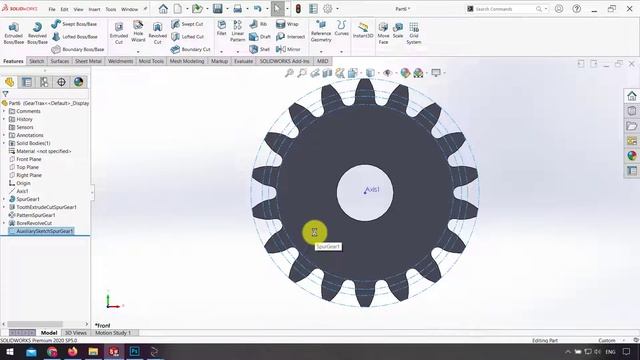Click the Move Face tool
640x360 pixels.
tap(383, 33)
